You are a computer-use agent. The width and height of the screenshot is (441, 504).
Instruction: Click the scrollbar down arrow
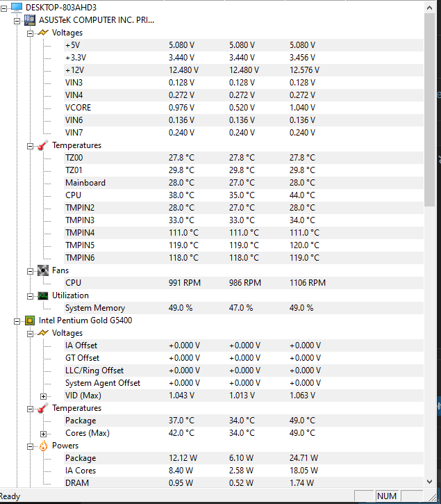click(429, 481)
